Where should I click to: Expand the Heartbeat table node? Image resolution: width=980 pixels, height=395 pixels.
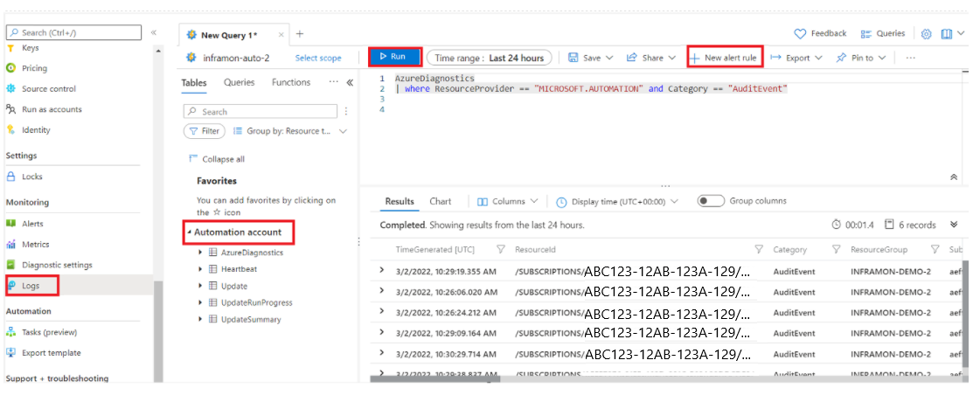tap(200, 269)
